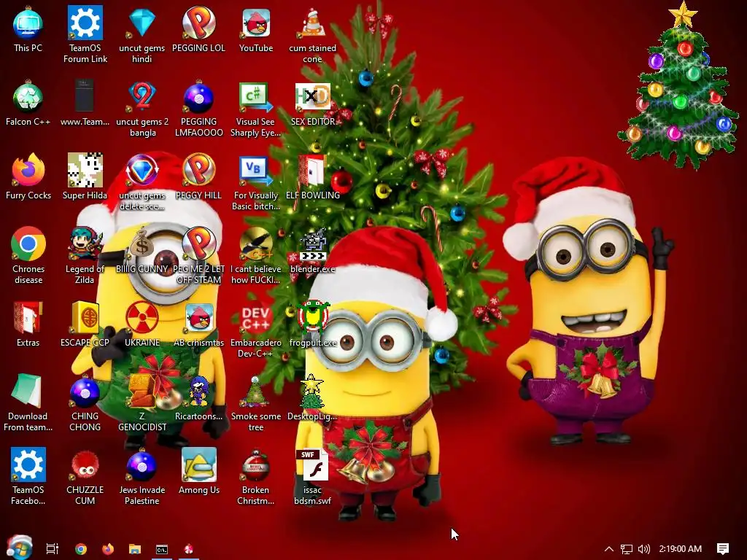This screenshot has width=747, height=560.
Task: Open File Explorer from the taskbar
Action: (x=135, y=549)
